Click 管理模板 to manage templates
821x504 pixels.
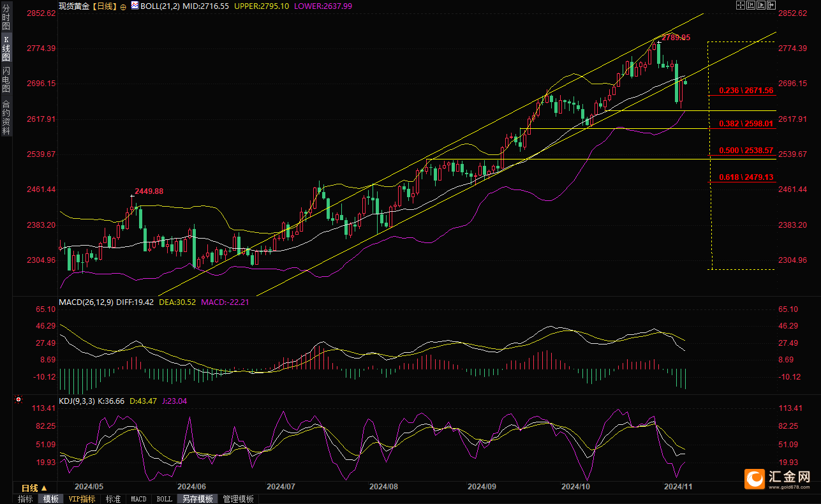[239, 499]
